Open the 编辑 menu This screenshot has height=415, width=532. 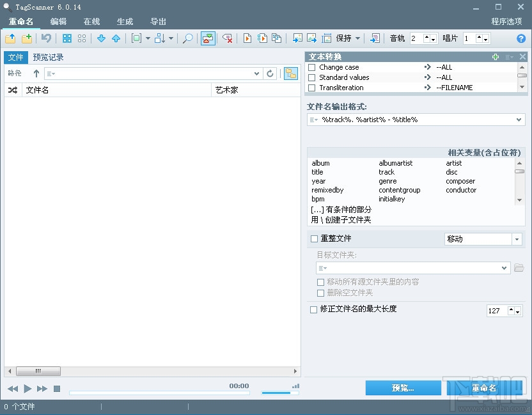tap(58, 21)
